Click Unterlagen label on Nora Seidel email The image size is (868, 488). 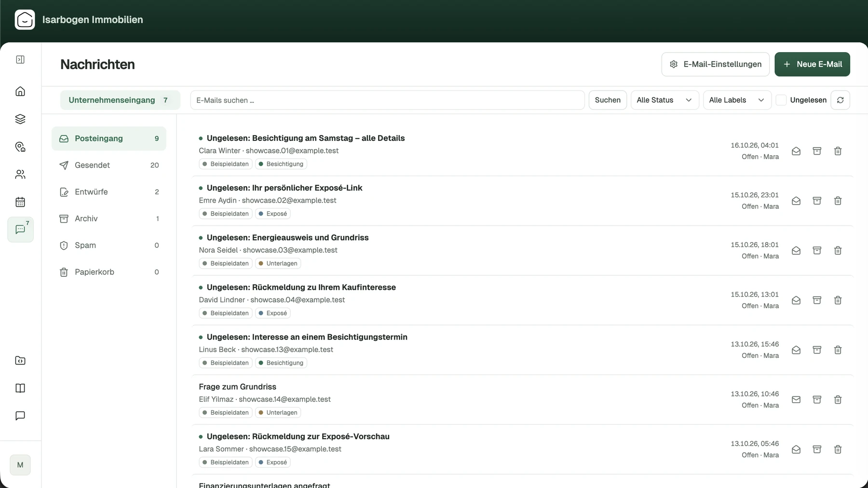pyautogui.click(x=278, y=263)
